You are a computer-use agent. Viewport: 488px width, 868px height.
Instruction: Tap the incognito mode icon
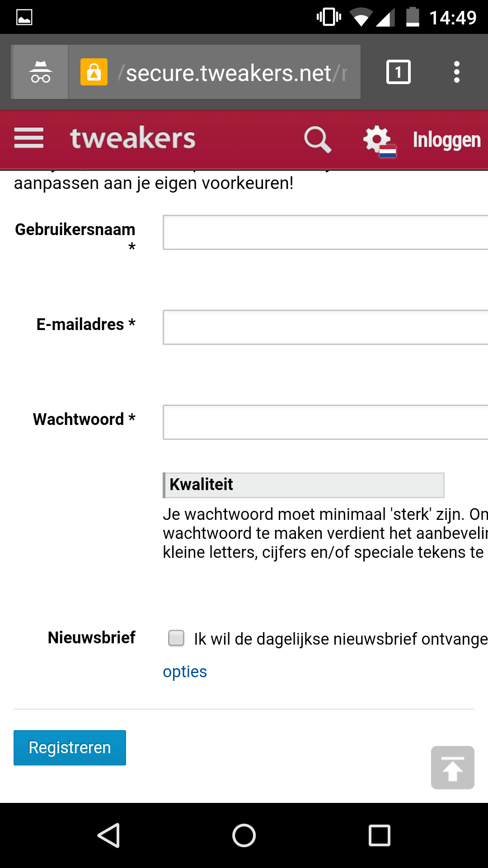41,72
